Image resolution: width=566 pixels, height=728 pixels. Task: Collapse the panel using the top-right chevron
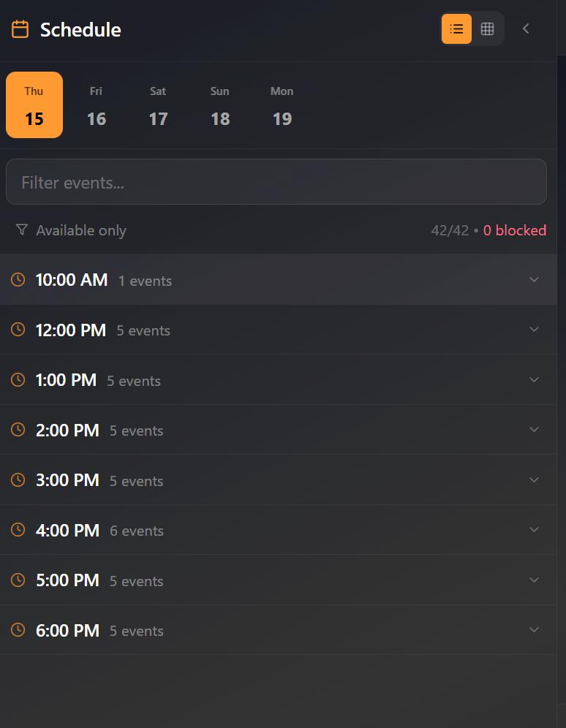click(x=526, y=29)
